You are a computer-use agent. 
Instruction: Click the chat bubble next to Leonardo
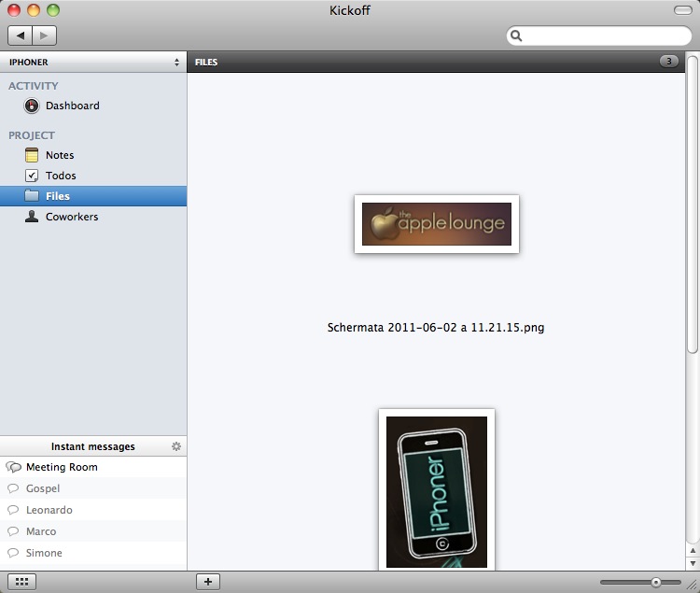[x=13, y=510]
